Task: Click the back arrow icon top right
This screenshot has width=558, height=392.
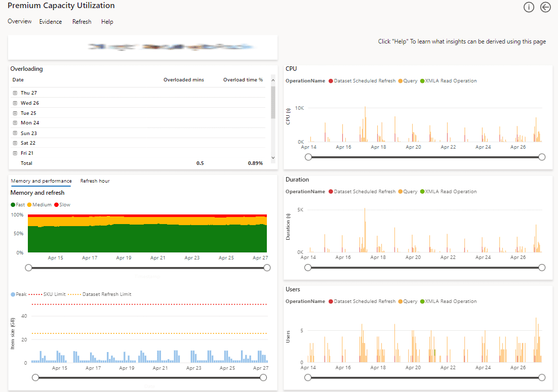Action: [x=545, y=7]
